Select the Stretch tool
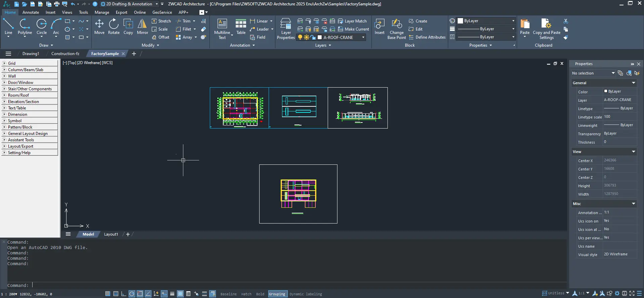This screenshot has width=644, height=298. 161,21
